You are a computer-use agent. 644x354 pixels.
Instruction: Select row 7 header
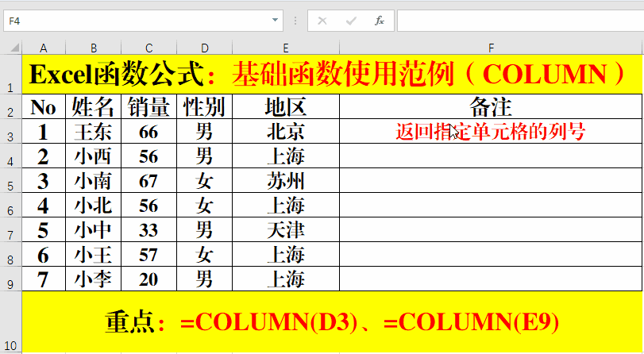click(x=10, y=230)
